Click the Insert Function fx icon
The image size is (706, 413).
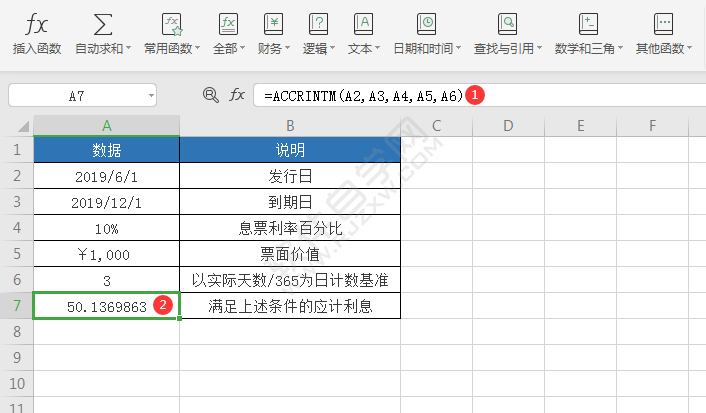pos(36,24)
